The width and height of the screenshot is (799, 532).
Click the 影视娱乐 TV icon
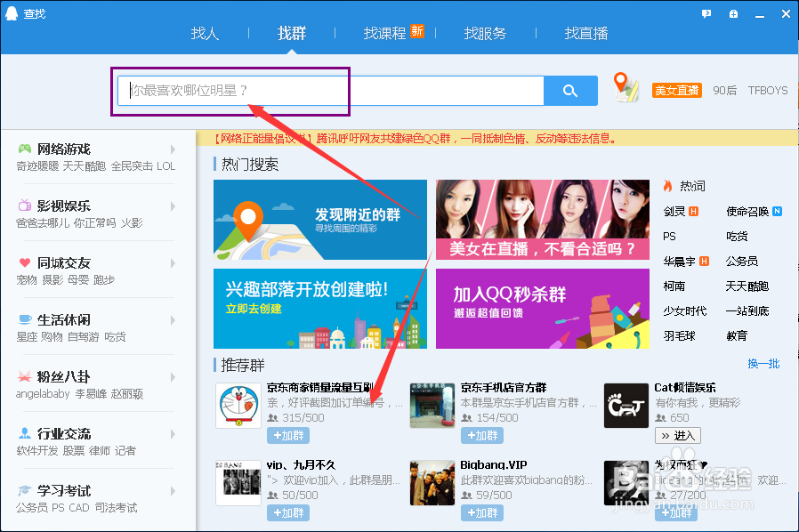[24, 206]
